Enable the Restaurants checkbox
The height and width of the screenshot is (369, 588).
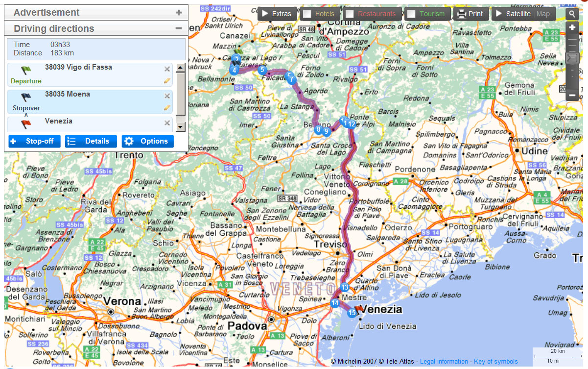350,14
